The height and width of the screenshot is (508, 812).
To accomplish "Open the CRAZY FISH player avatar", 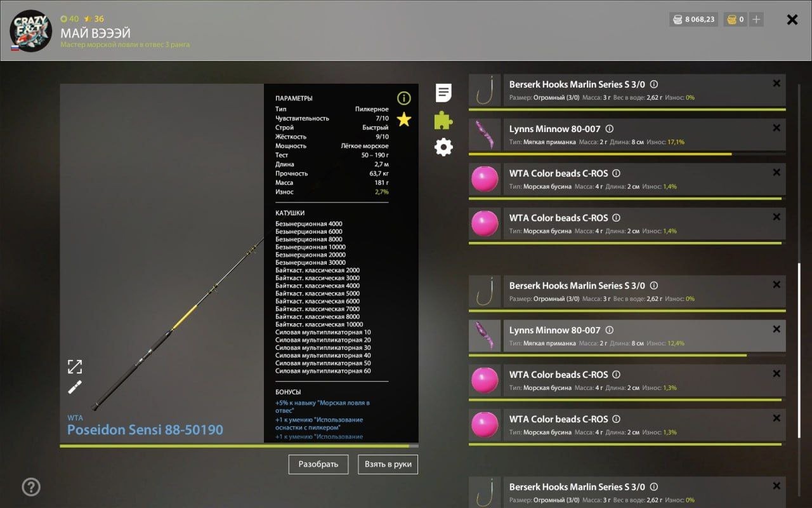I will click(x=30, y=30).
